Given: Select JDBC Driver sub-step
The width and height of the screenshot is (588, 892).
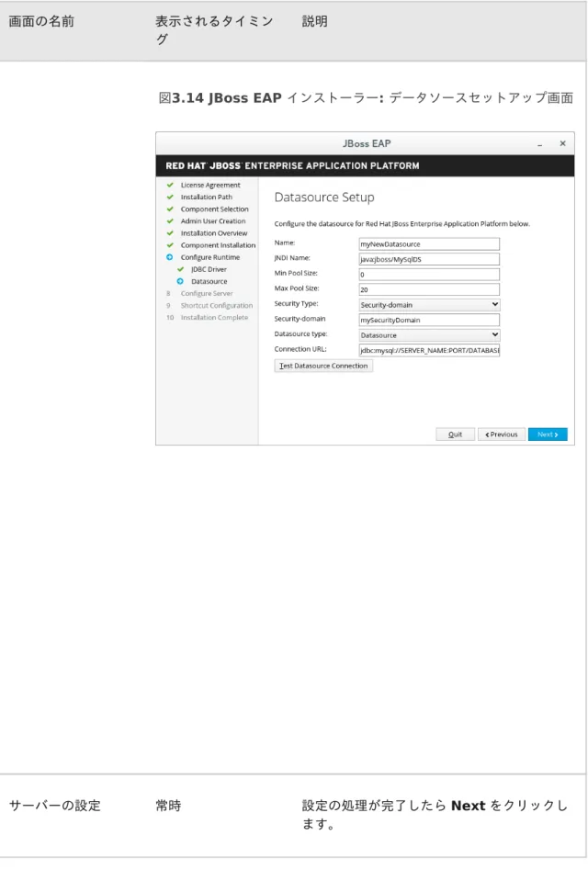Looking at the screenshot, I should 209,269.
